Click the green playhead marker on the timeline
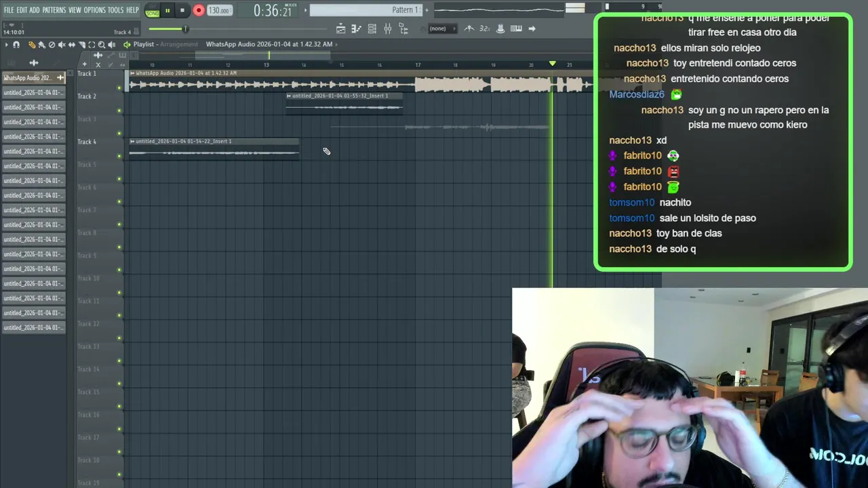The image size is (868, 488). coord(552,64)
